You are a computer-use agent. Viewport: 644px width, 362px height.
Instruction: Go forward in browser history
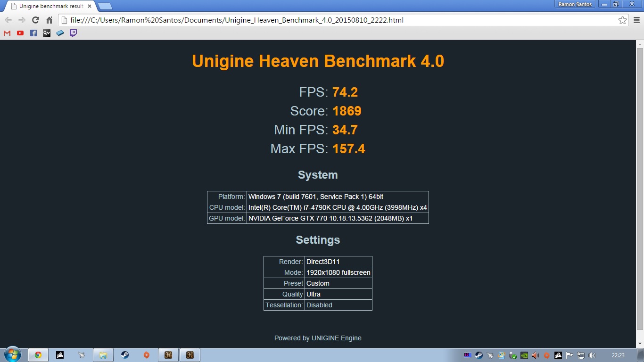click(x=22, y=20)
